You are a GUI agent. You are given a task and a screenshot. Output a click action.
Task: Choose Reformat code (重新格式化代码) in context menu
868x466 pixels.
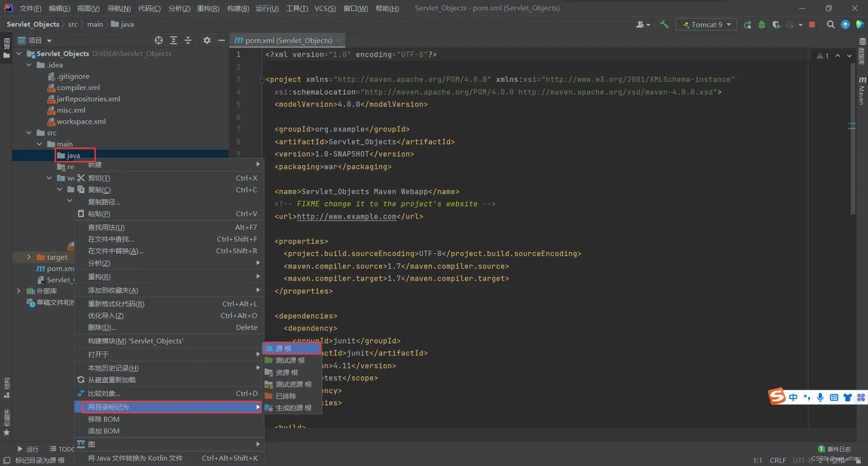(x=169, y=304)
